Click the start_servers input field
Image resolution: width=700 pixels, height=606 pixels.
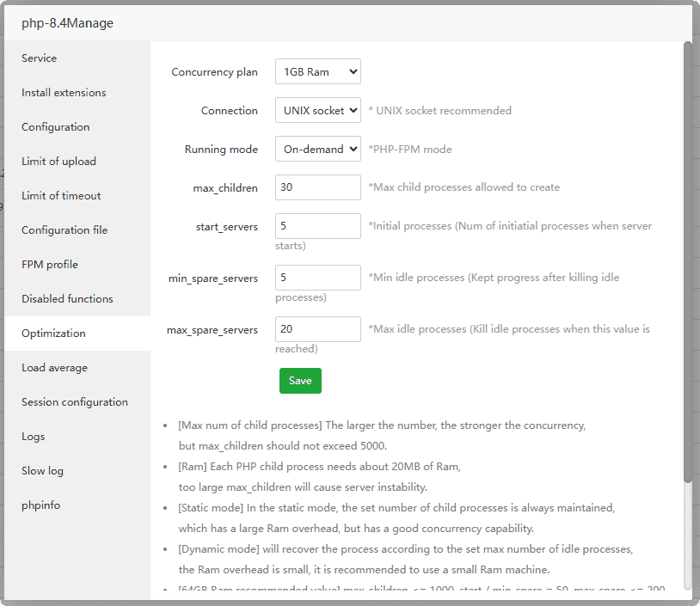coord(317,226)
